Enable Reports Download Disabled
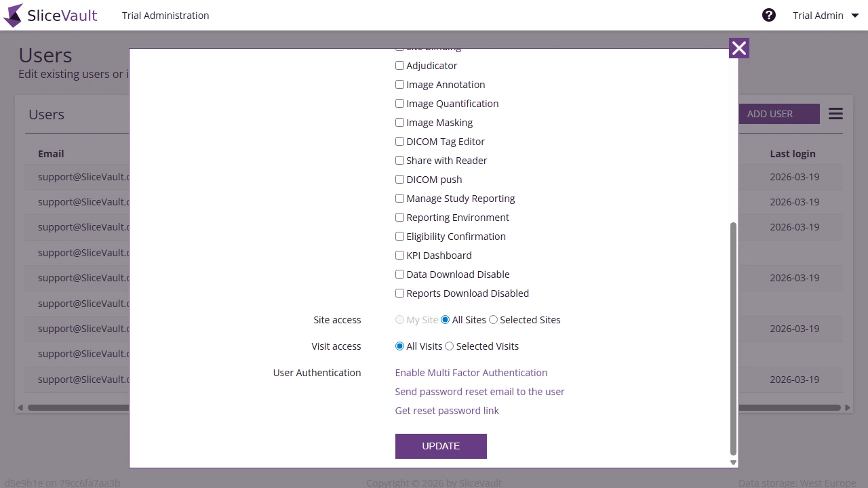The image size is (868, 488). coord(399,293)
